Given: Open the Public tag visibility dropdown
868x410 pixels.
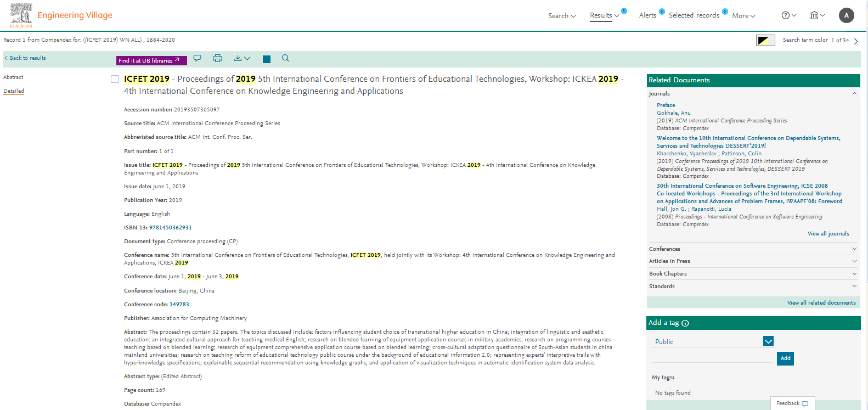Looking at the screenshot, I should (x=713, y=341).
